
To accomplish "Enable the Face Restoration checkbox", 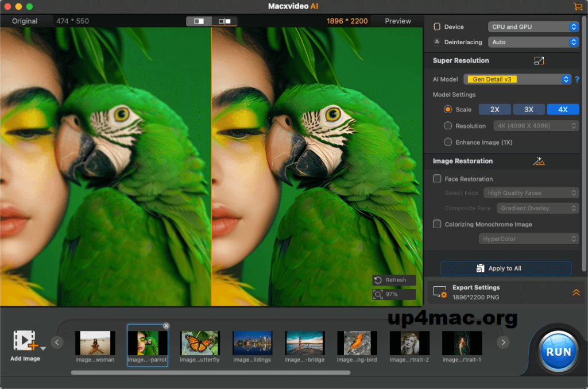I will tap(437, 179).
